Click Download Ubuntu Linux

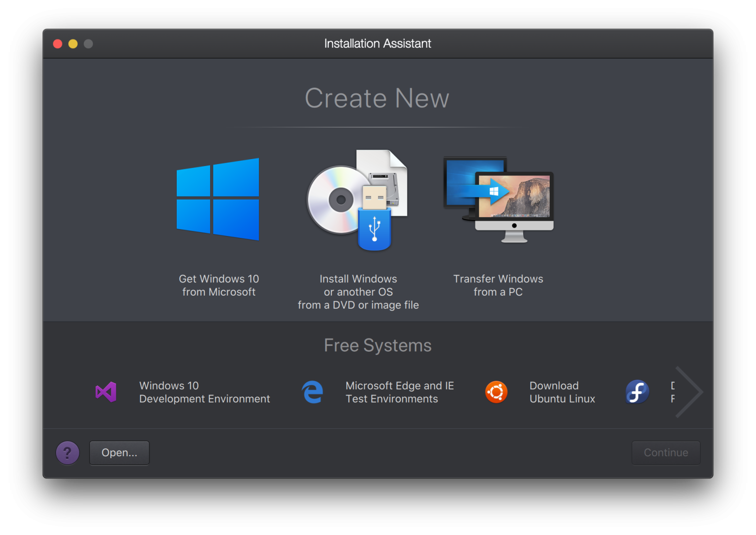tap(562, 392)
